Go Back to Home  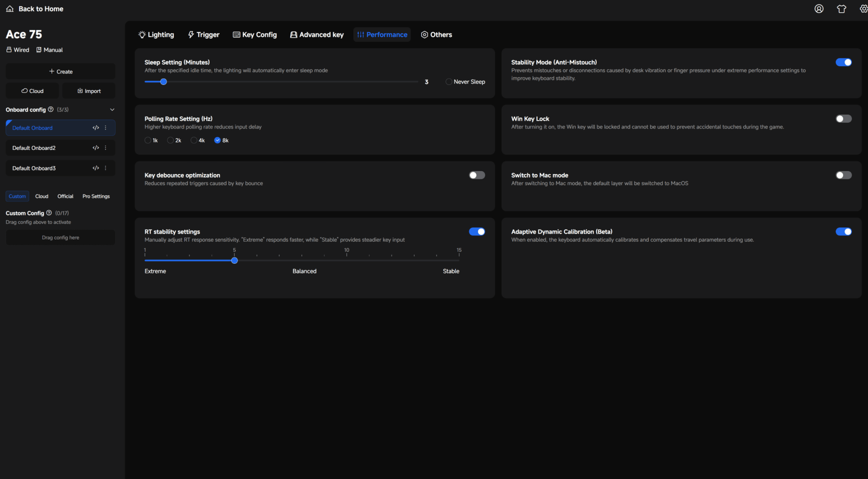point(41,9)
